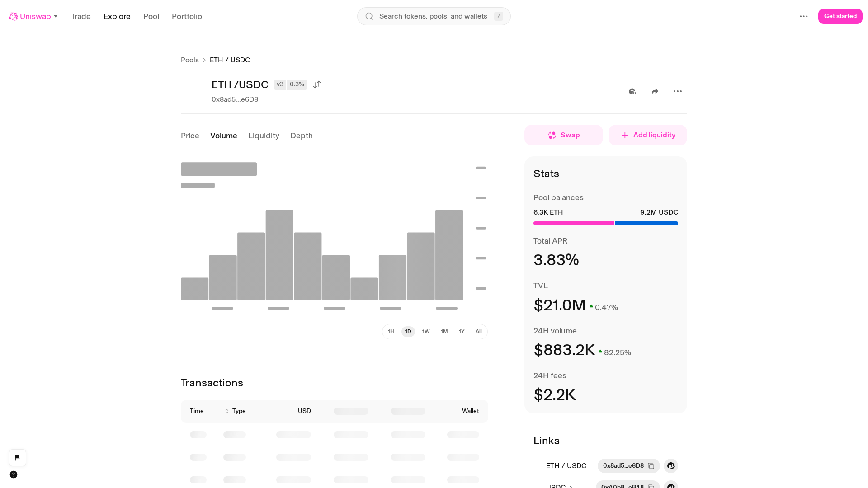Image resolution: width=868 pixels, height=488 pixels.
Task: Select the 1H time range
Action: click(x=391, y=332)
